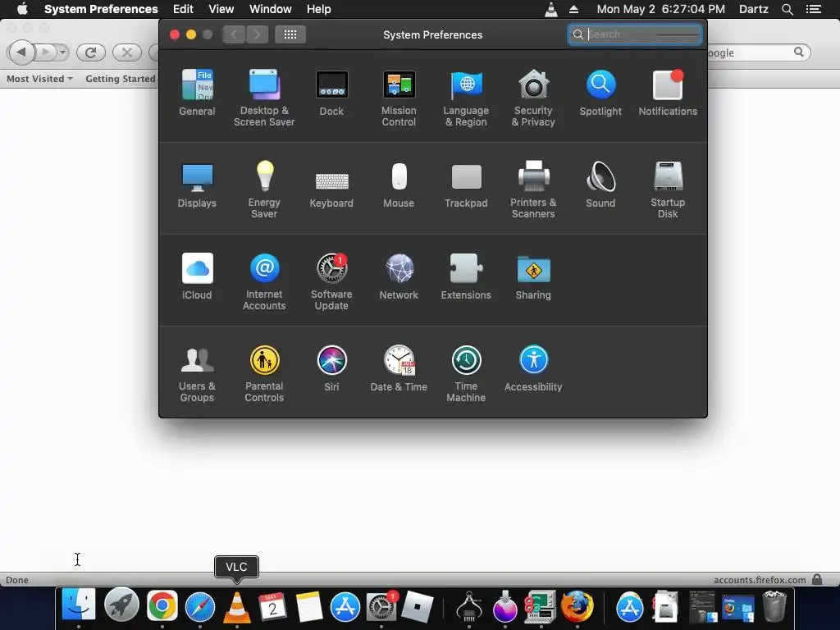Open the Dock preference pane
840x630 pixels.
pos(331,94)
